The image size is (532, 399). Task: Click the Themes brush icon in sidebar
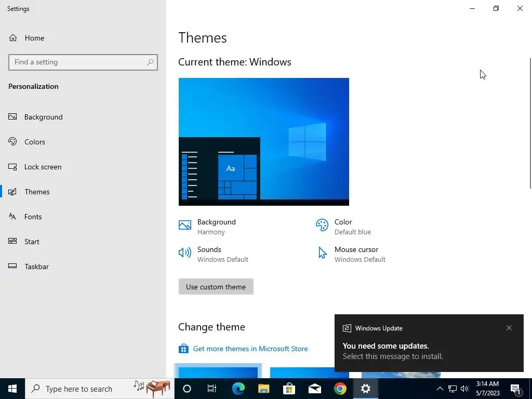click(x=12, y=192)
